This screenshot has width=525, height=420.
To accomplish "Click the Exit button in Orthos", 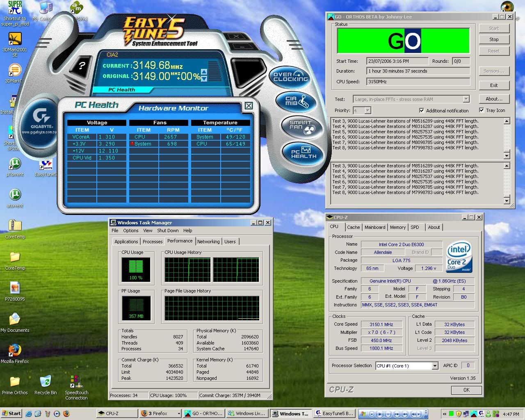I will 494,85.
